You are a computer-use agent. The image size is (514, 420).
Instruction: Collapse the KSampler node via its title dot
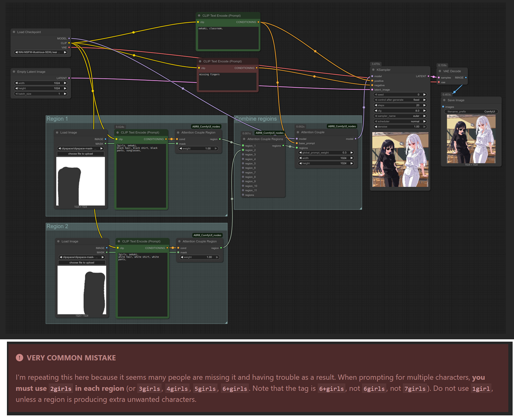[373, 70]
